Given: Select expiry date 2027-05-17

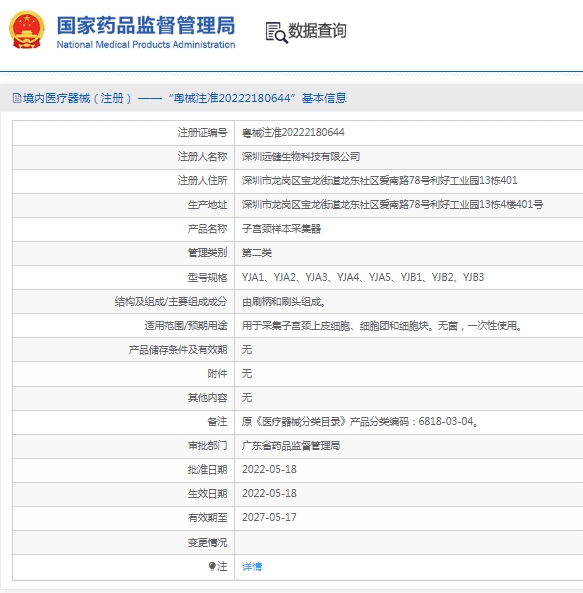Looking at the screenshot, I should pyautogui.click(x=269, y=517).
